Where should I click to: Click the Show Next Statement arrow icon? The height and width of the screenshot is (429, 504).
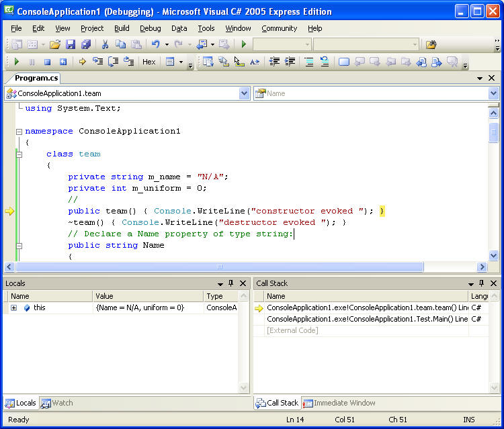pyautogui.click(x=82, y=62)
